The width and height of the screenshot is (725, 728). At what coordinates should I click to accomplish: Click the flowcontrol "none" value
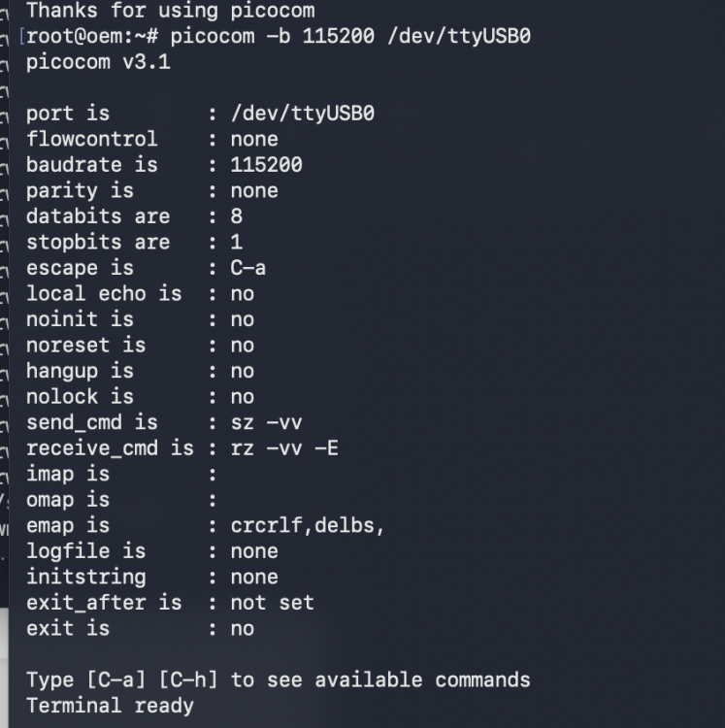tap(254, 139)
